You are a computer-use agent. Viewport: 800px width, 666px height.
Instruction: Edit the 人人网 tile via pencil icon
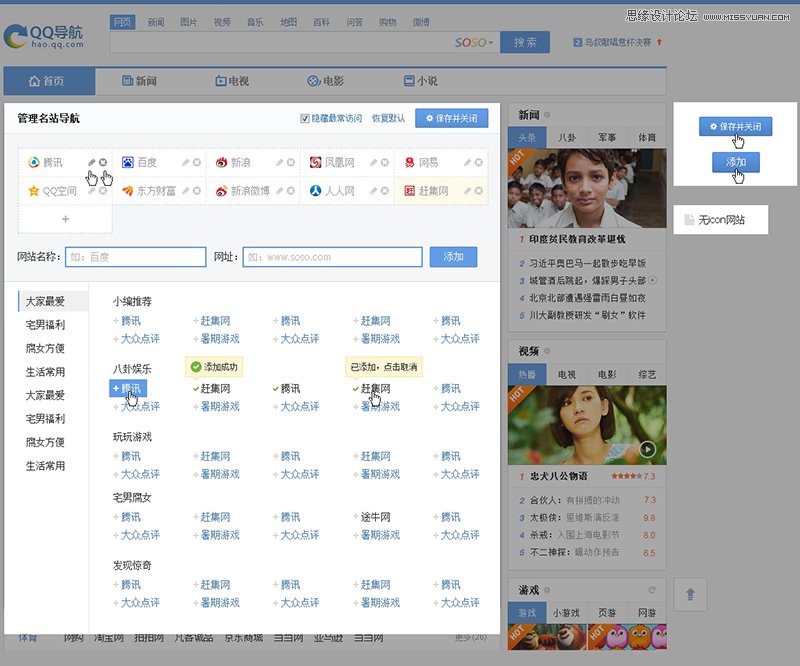(x=373, y=190)
